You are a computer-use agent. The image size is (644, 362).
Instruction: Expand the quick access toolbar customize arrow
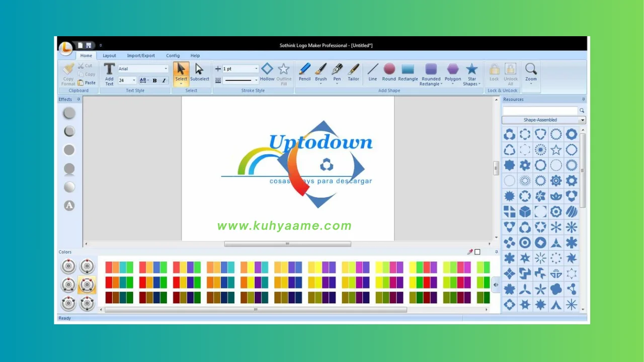[x=101, y=45]
